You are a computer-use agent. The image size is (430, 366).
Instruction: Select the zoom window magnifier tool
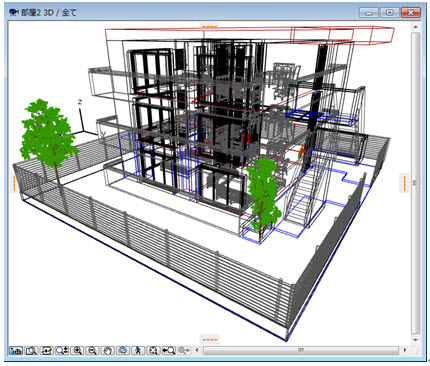[31, 350]
